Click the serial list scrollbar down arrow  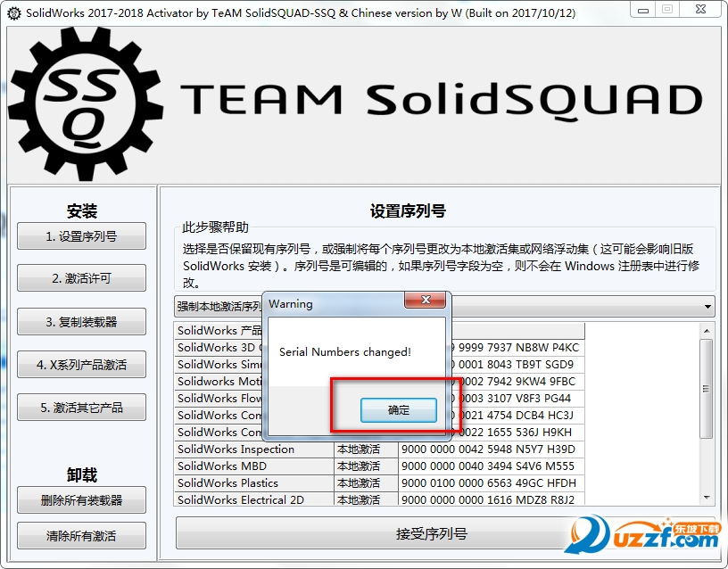click(707, 498)
